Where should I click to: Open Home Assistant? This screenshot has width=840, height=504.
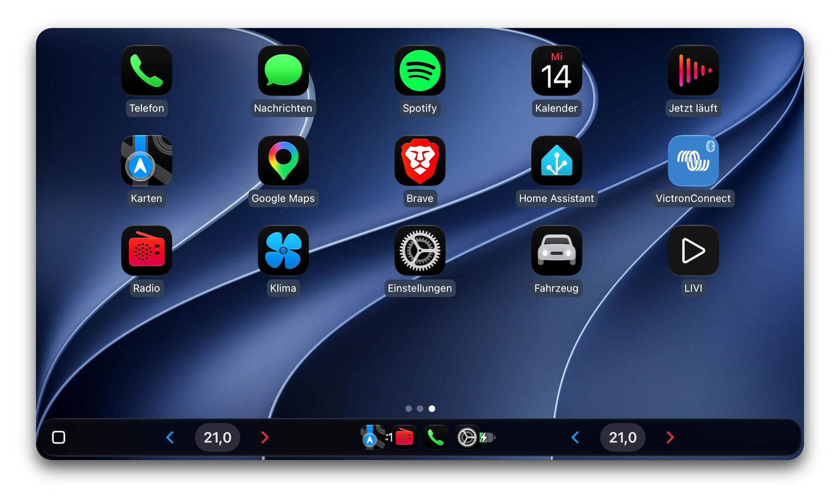[x=557, y=161]
